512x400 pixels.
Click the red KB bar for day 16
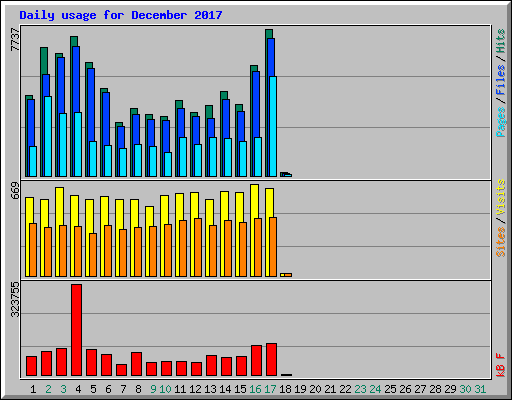click(256, 361)
